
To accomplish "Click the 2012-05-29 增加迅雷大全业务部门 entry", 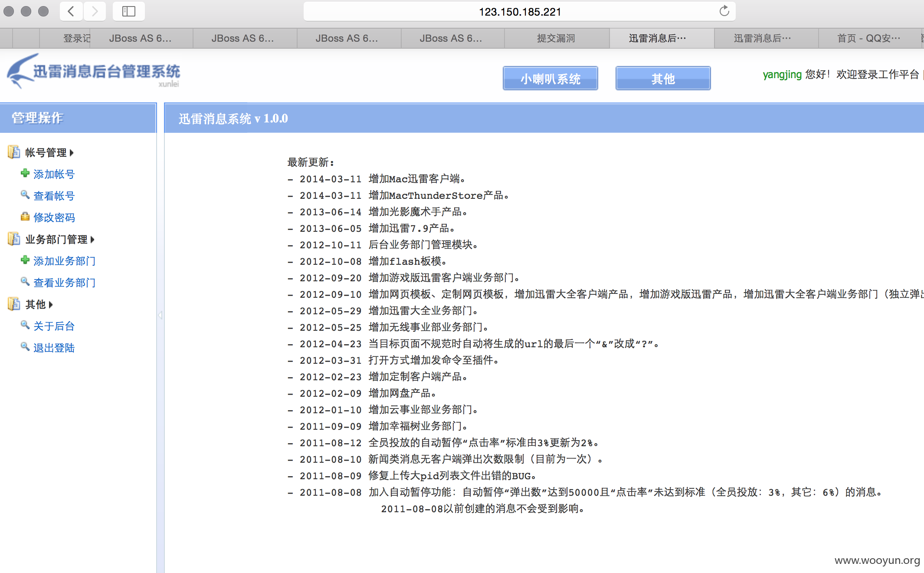I will [x=383, y=311].
